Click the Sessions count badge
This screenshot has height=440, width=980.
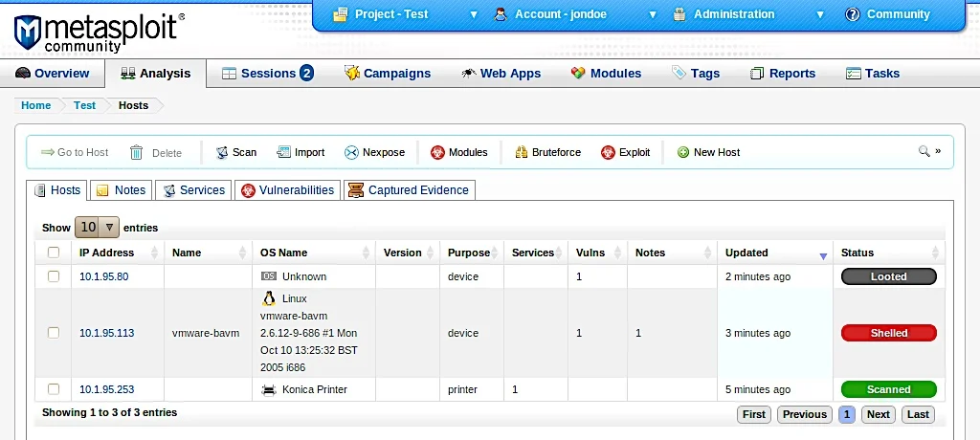coord(306,73)
